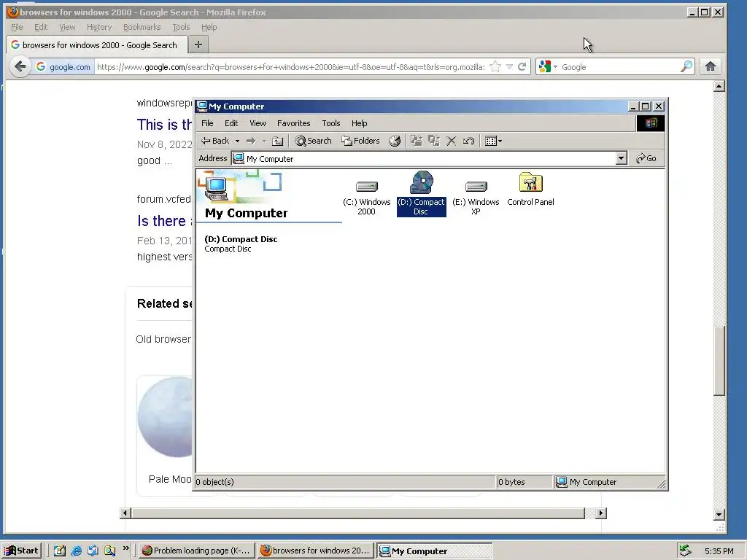
Task: Click page horizontal scrollbar right arrow
Action: point(600,513)
